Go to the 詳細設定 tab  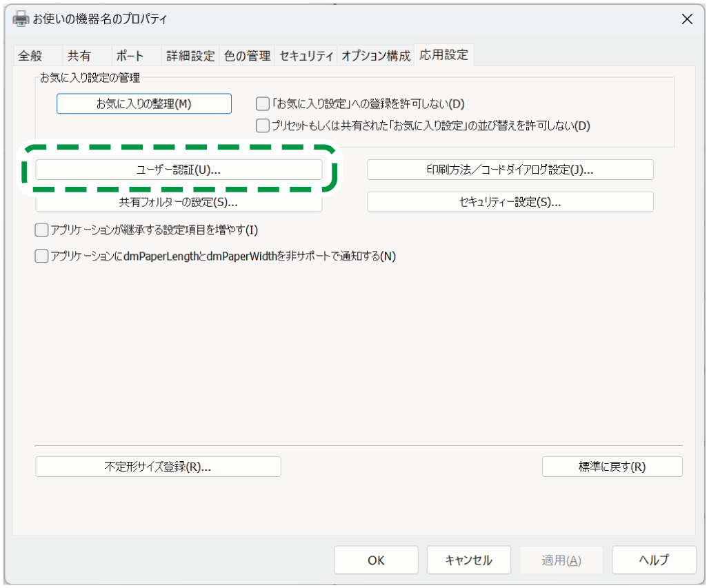pyautogui.click(x=190, y=56)
